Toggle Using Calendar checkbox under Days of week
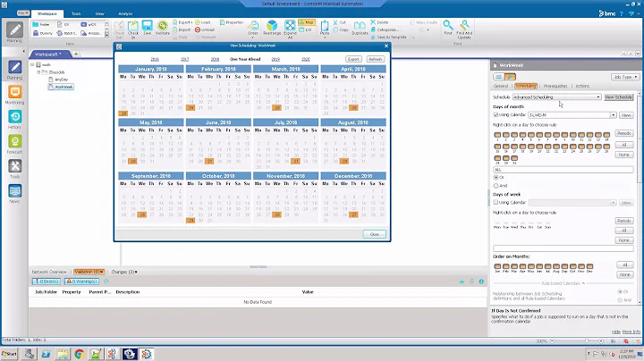 pyautogui.click(x=496, y=202)
